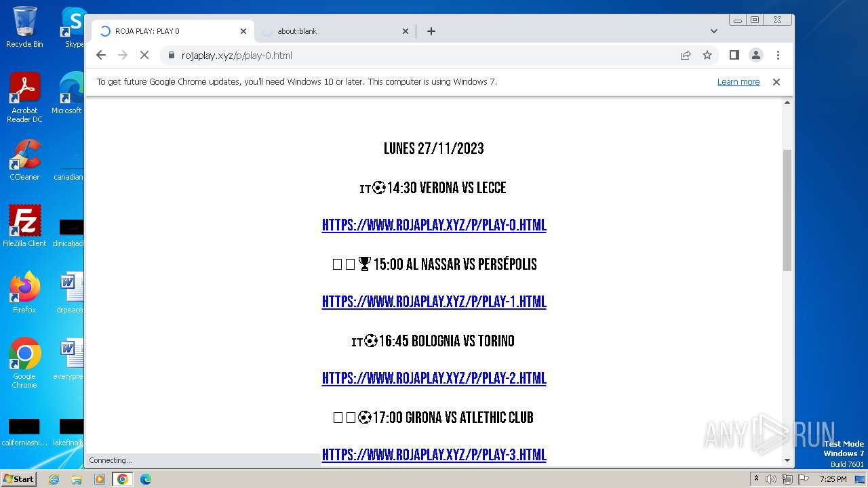This screenshot has height=488, width=868.
Task: Click the volume speaker tray icon
Action: 771,479
